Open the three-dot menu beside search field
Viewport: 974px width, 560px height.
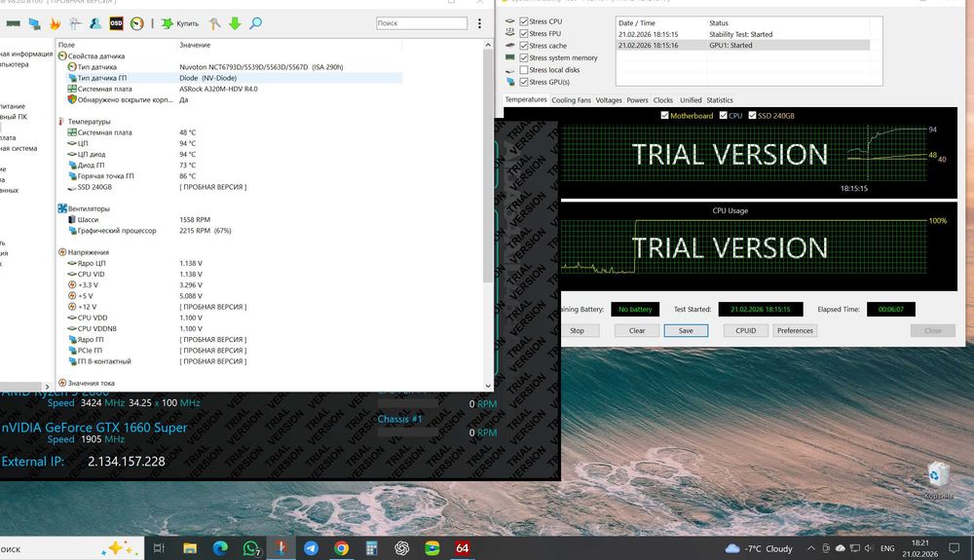click(479, 22)
